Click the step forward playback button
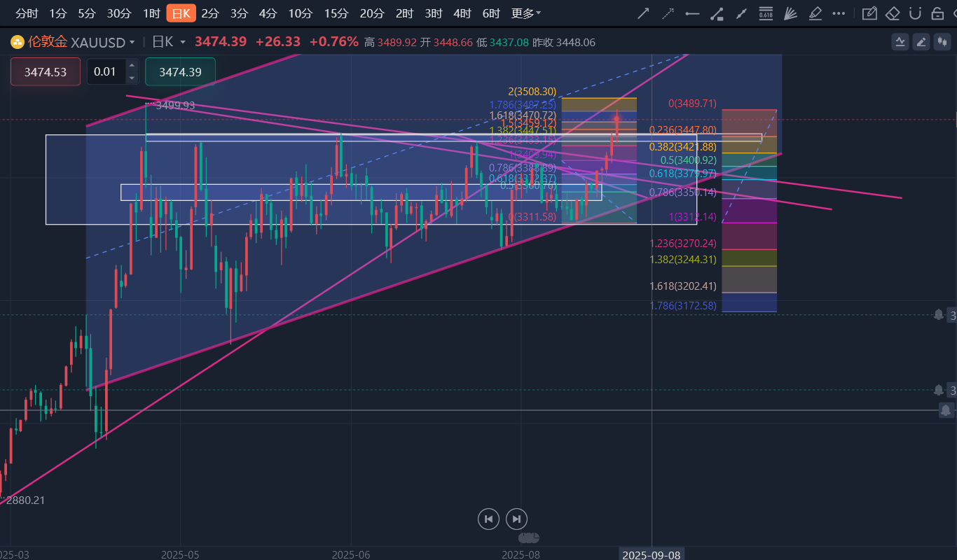 tap(516, 519)
